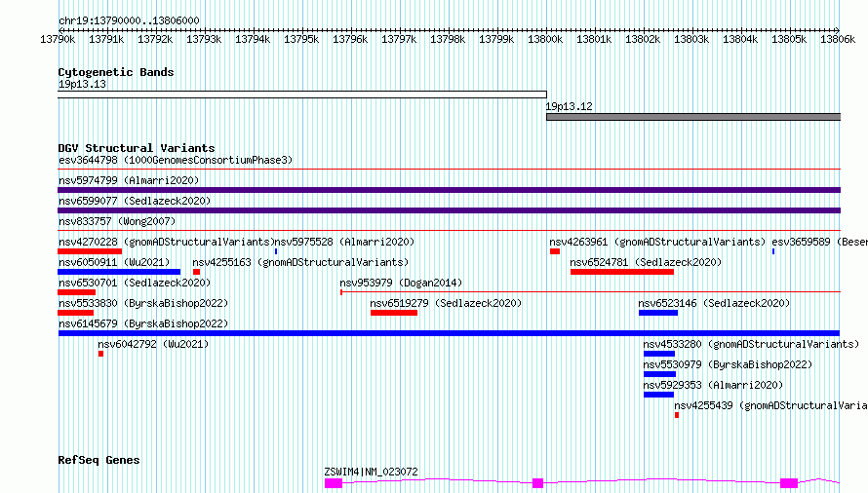
Task: Click the first magenta ZSWIM4 exon block
Action: (x=334, y=483)
